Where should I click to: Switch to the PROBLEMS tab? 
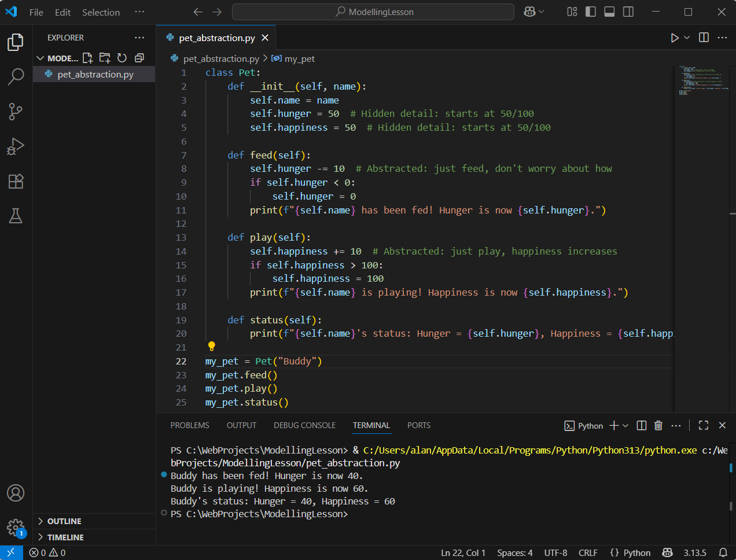tap(190, 425)
